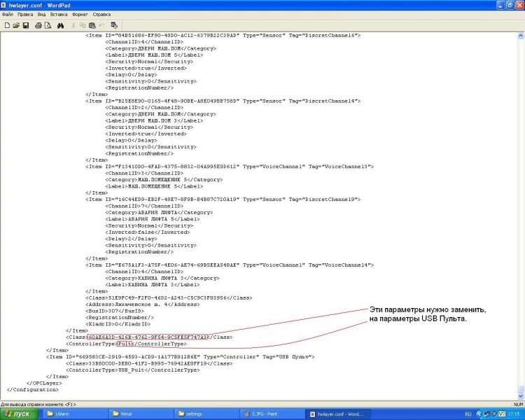Insert date and time via toolbar icon
Image resolution: width=525 pixels, height=420 pixels.
point(114,25)
